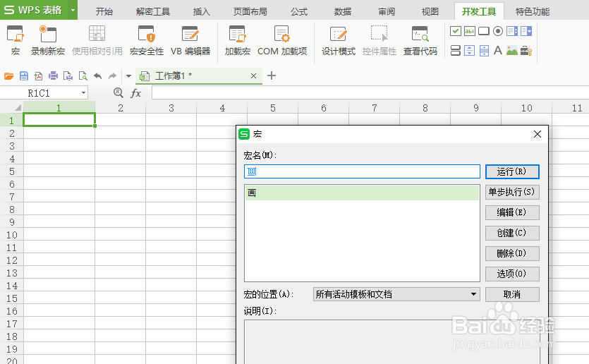Switch to the 开始 tab
589x364 pixels.
104,12
